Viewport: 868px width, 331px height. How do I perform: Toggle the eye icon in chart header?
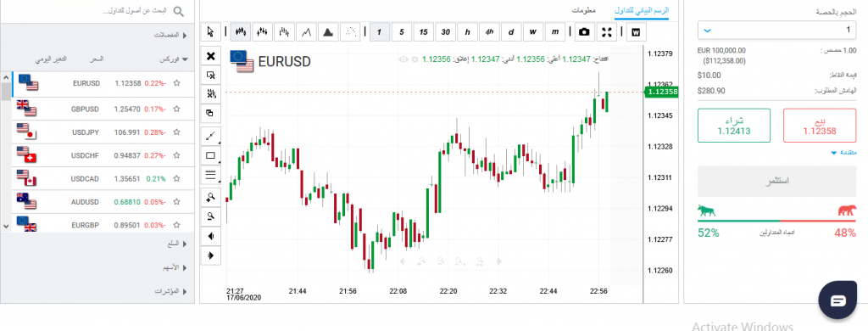(403, 59)
